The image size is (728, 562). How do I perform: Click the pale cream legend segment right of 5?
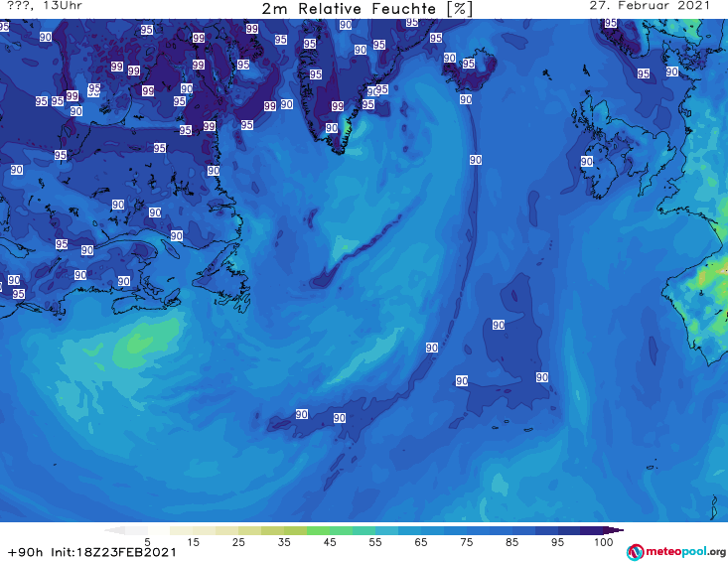[x=159, y=530]
